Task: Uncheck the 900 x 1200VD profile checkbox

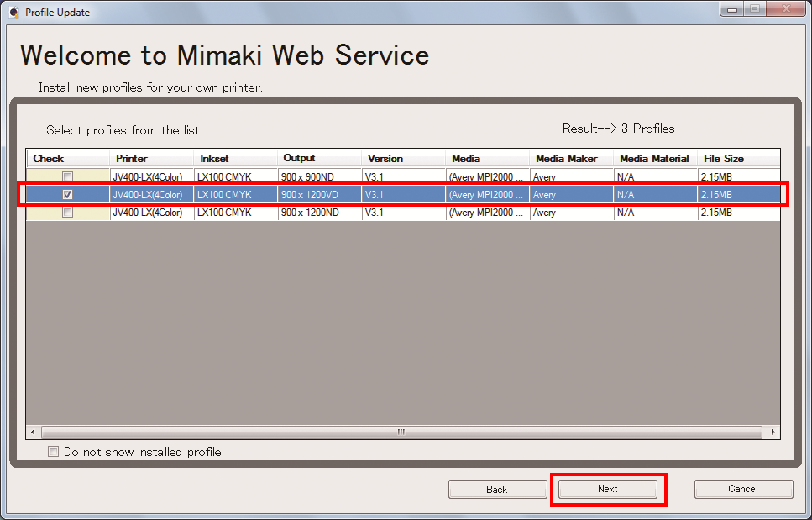Action: tap(68, 195)
